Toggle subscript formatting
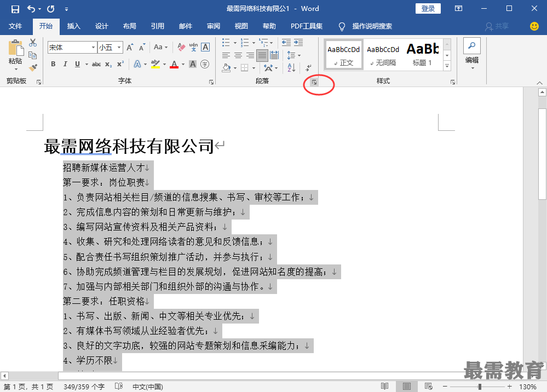Viewport: 547px width, 392px height. (108, 64)
